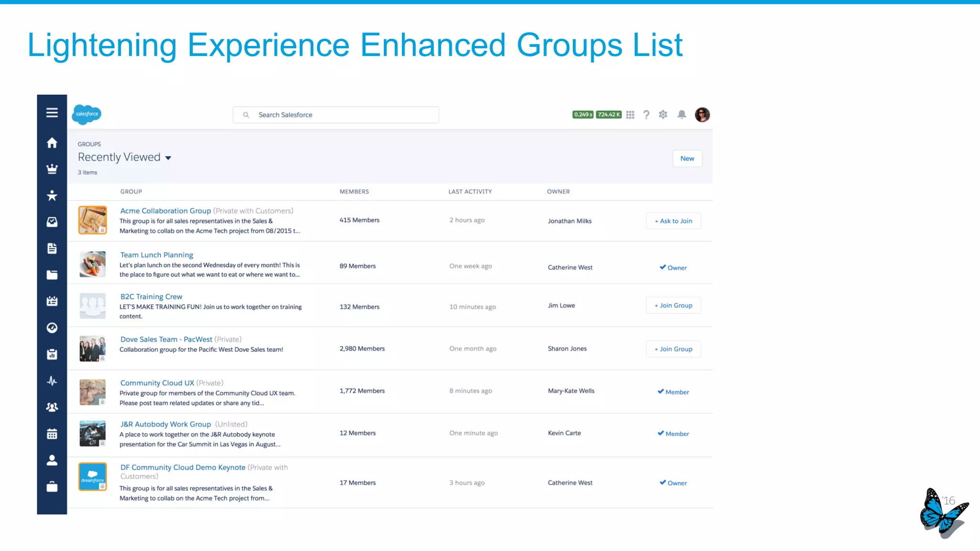Open the notifications bell
The width and height of the screenshot is (980, 551).
[681, 114]
